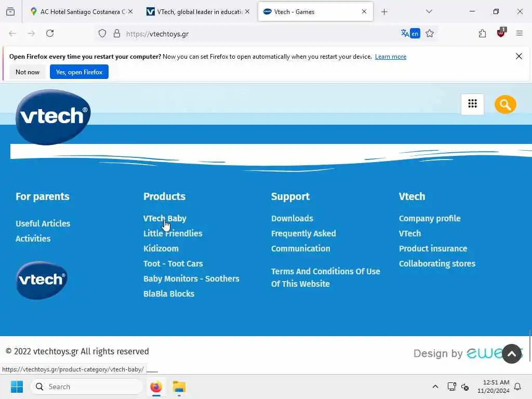Viewport: 532px width, 399px height.
Task: Click Yes, open Firefox button
Action: 79,72
